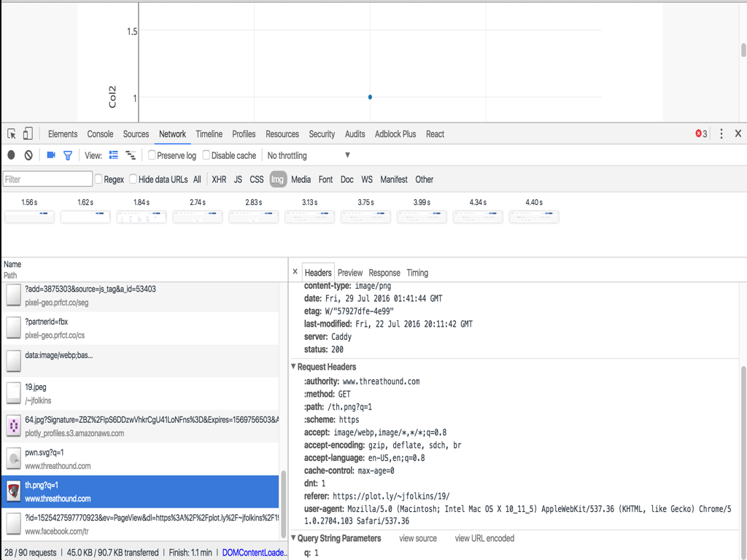The image size is (747, 560).
Task: Filter requests by JS
Action: [x=239, y=179]
